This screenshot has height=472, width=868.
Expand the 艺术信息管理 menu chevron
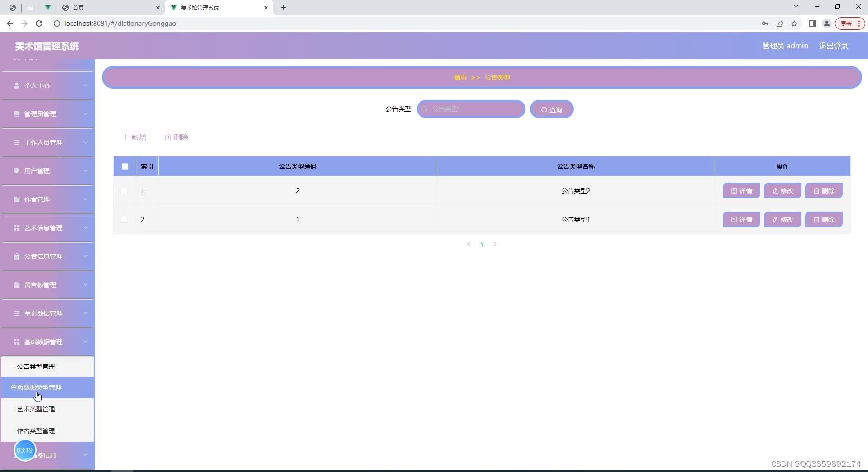[86, 228]
